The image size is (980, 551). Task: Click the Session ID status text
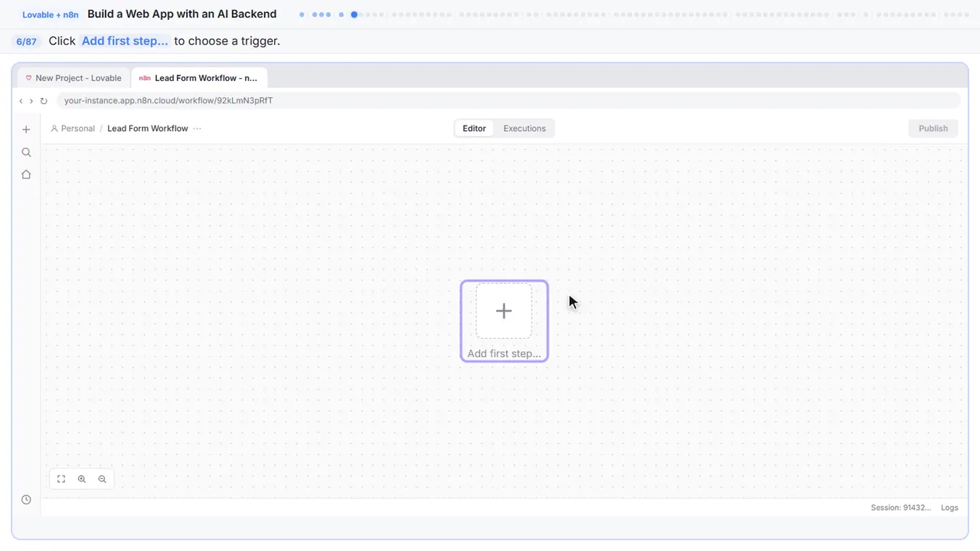tap(901, 508)
